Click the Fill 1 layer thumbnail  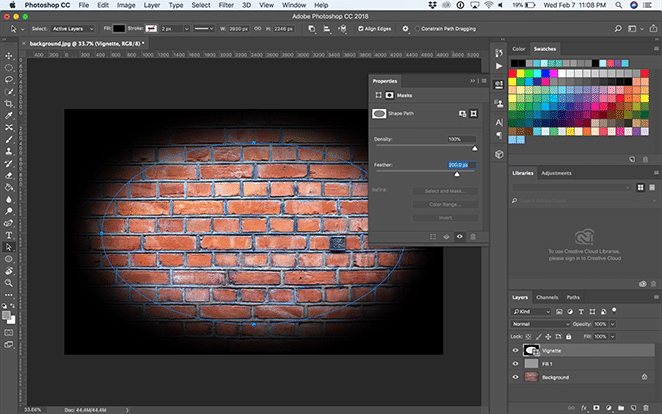pyautogui.click(x=532, y=364)
